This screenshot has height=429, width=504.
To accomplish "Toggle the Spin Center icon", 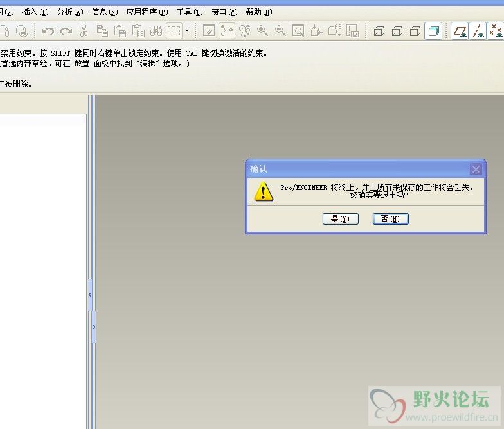I will (x=226, y=31).
